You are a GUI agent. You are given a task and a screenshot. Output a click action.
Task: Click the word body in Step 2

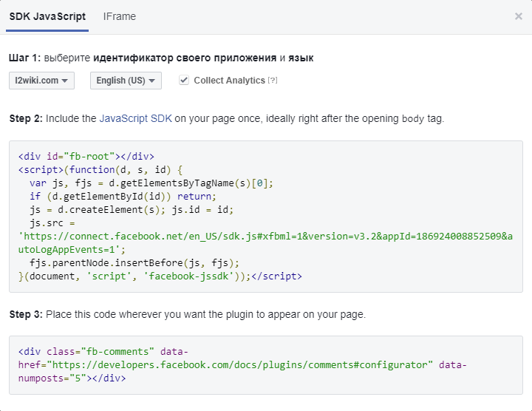(x=413, y=118)
